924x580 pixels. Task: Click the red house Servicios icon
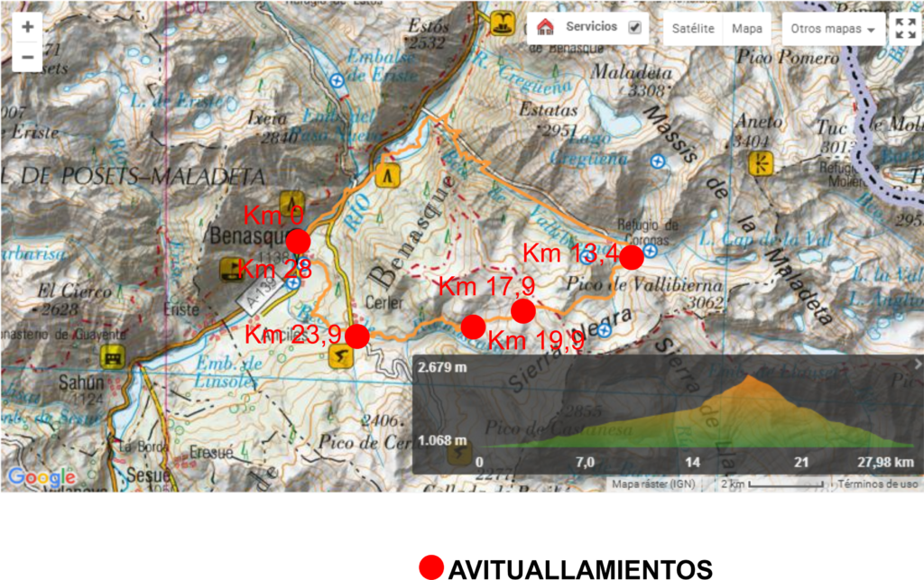pyautogui.click(x=547, y=27)
